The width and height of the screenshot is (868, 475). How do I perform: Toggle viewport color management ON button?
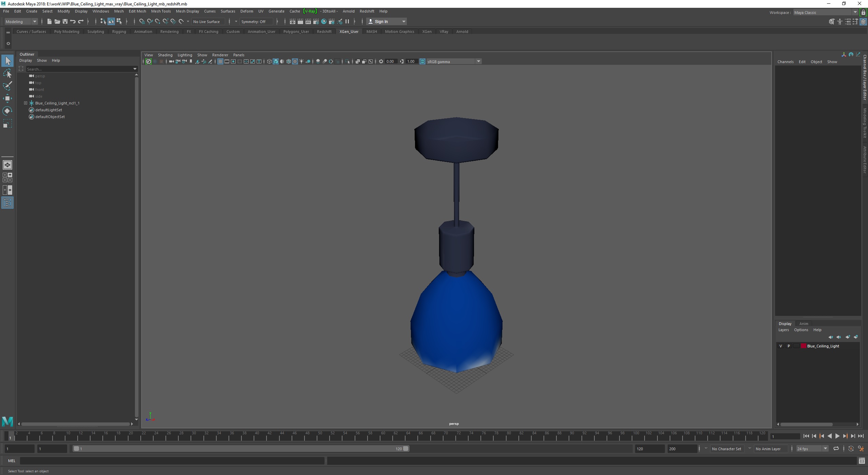pos(422,61)
